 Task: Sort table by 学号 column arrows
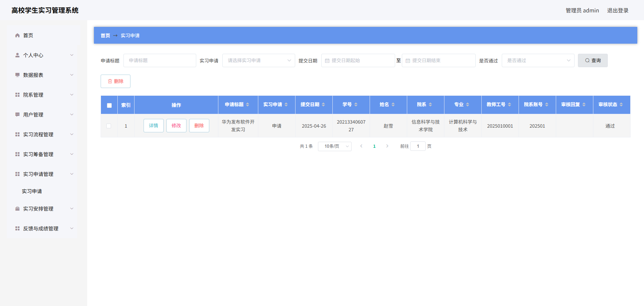coord(356,104)
